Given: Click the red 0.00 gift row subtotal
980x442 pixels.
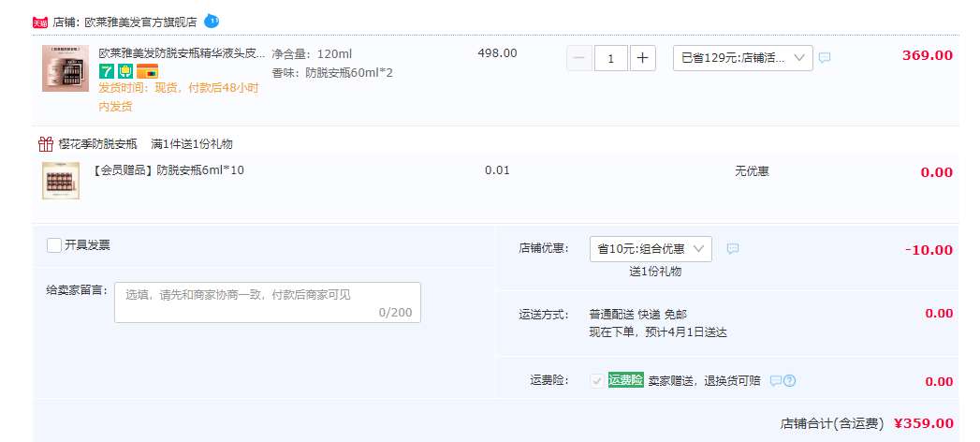Looking at the screenshot, I should 937,172.
